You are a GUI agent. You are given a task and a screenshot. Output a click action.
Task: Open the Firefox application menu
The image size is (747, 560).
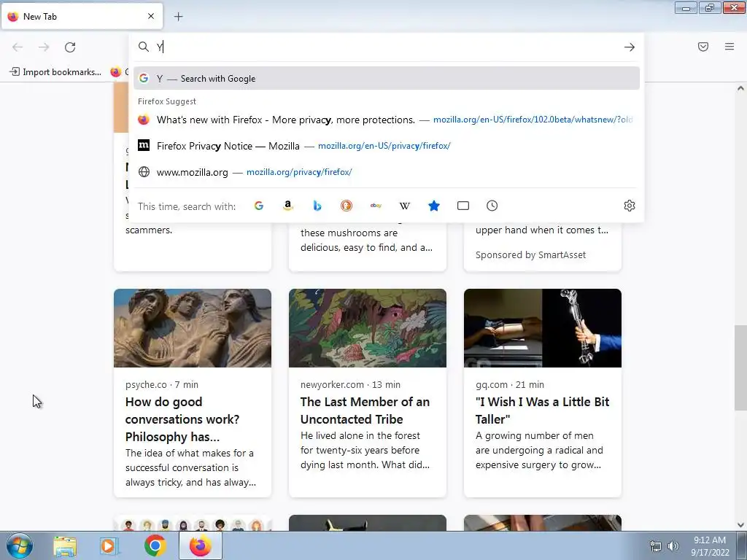coord(729,47)
